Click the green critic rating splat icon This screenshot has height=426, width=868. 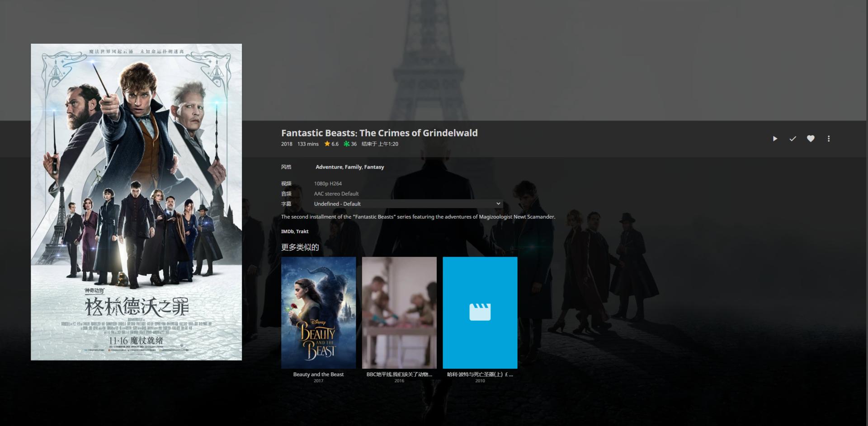pyautogui.click(x=346, y=144)
